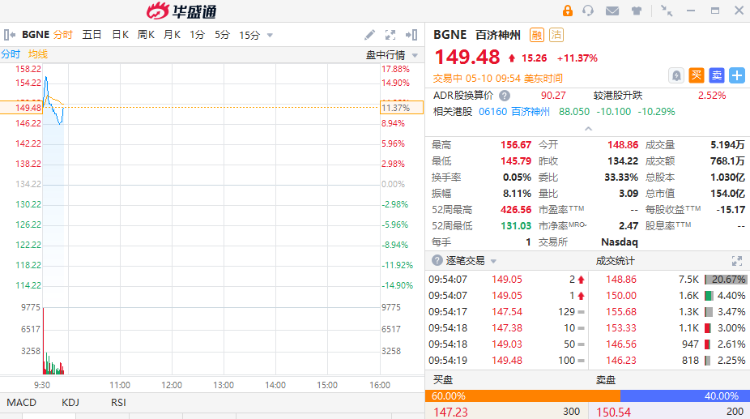
Task: Expand the chart to fullscreen
Action: click(x=390, y=34)
